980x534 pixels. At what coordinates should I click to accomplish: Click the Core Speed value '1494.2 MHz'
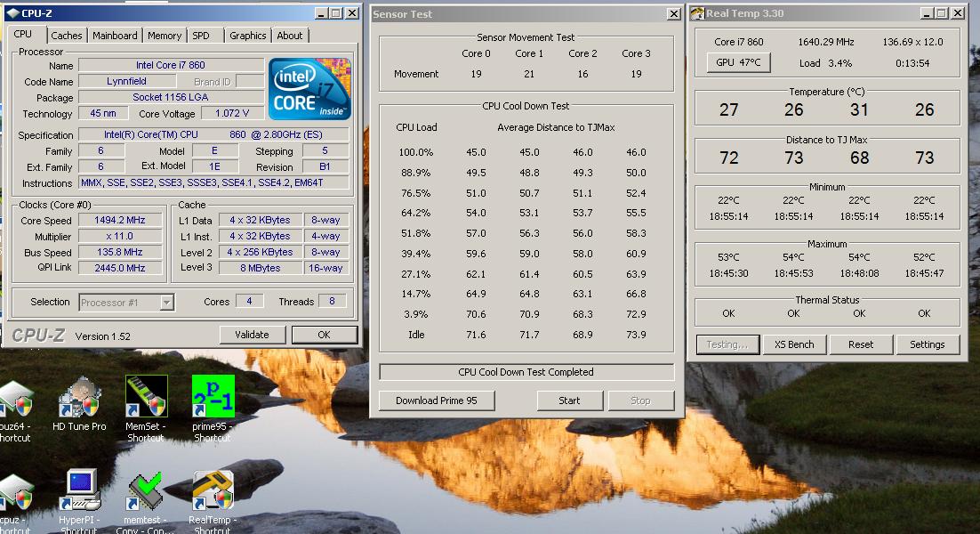click(x=119, y=220)
